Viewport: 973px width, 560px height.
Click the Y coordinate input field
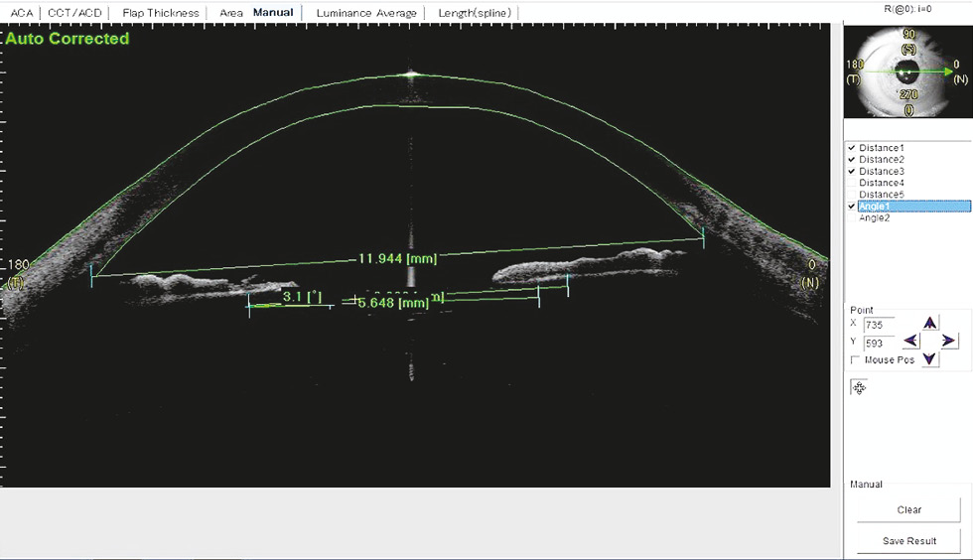click(x=879, y=343)
